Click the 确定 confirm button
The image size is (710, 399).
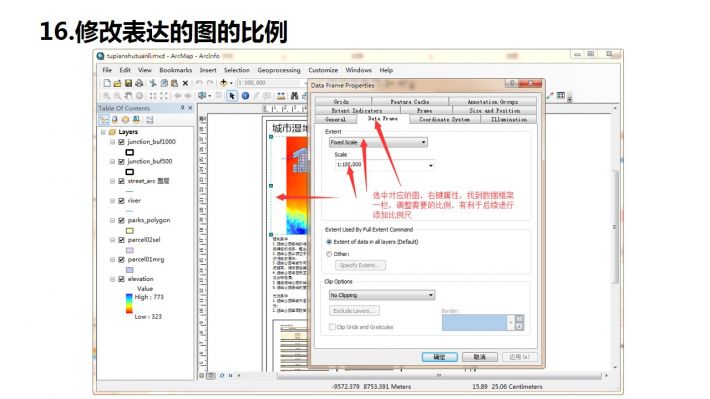pyautogui.click(x=439, y=357)
